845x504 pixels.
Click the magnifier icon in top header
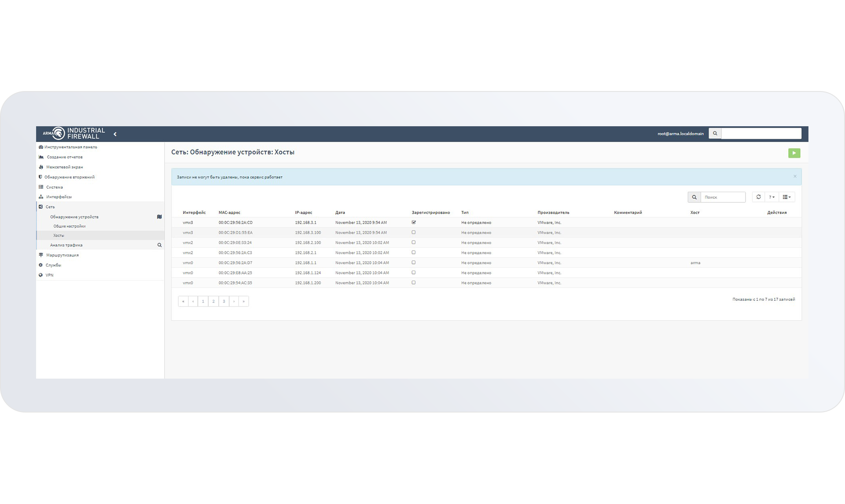pyautogui.click(x=715, y=134)
